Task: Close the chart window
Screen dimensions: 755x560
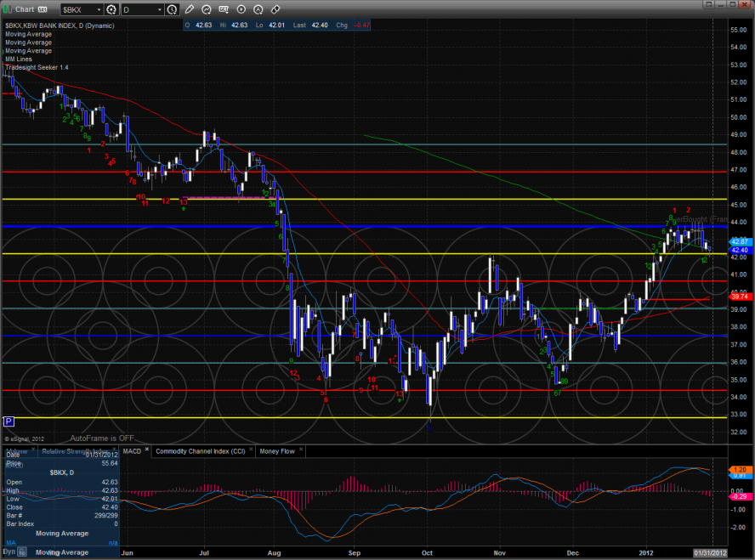Action: coord(745,4)
